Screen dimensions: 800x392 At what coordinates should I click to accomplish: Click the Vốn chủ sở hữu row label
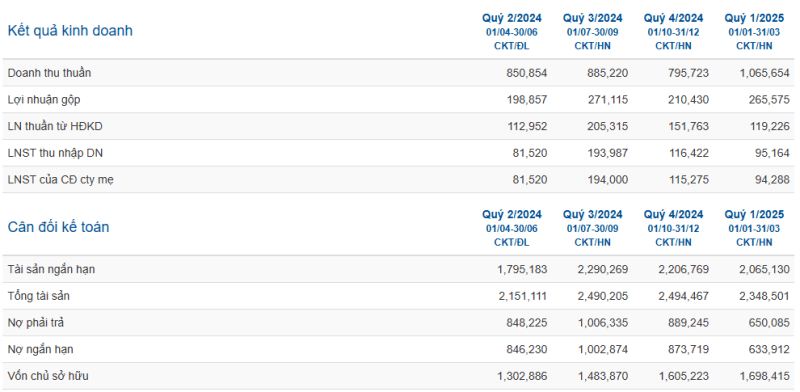pyautogui.click(x=48, y=376)
